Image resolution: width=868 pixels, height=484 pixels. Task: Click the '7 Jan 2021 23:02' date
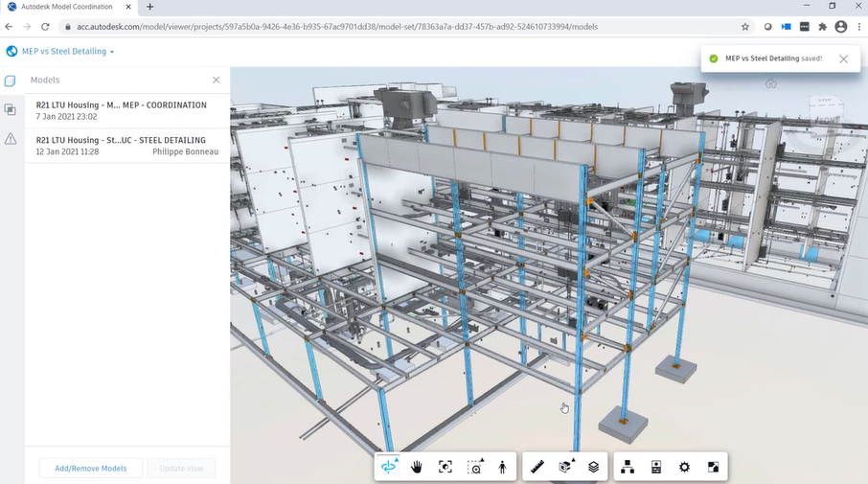point(66,116)
